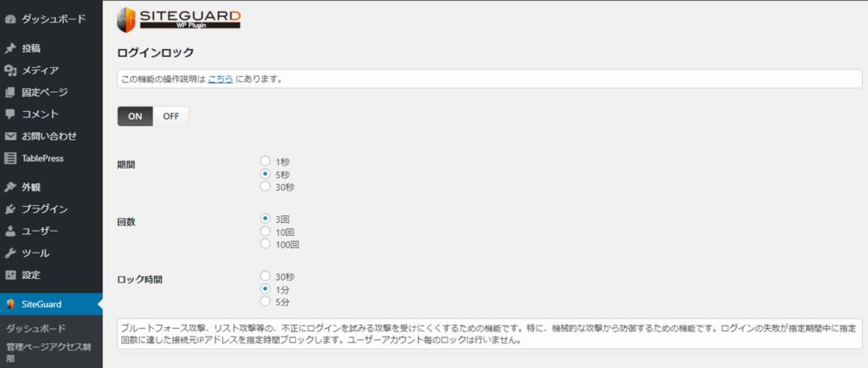Select the 30秒 period option
This screenshot has height=368, width=868.
click(x=265, y=187)
